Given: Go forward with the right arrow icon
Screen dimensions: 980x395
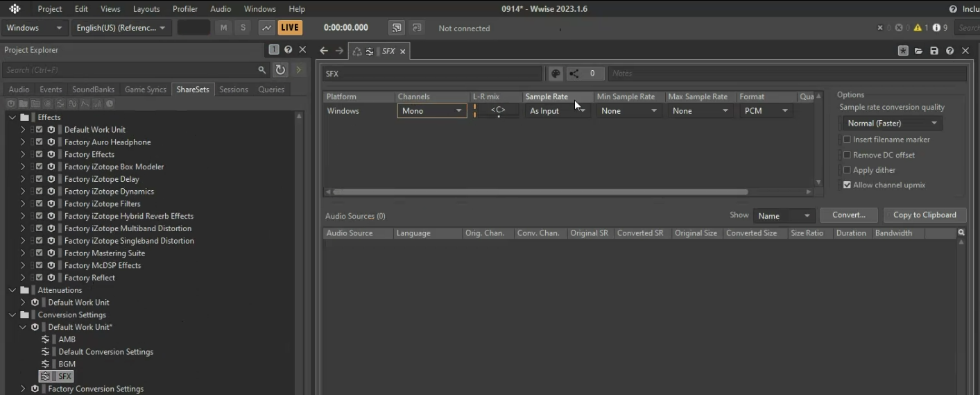Looking at the screenshot, I should tap(339, 51).
